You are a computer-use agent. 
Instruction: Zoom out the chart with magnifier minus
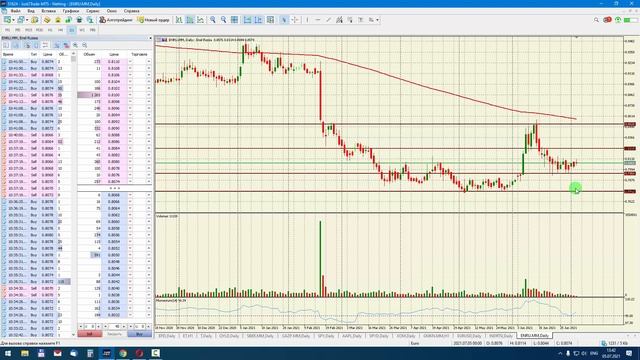click(x=223, y=20)
